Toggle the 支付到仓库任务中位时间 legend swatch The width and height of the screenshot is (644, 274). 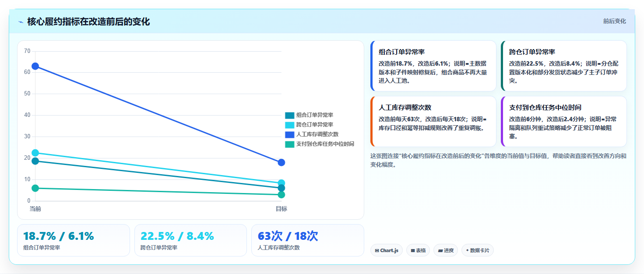pyautogui.click(x=290, y=144)
